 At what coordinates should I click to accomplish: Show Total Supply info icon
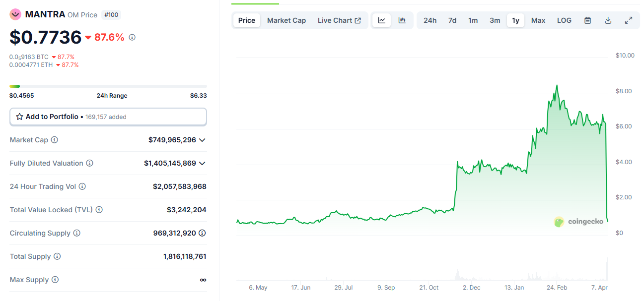click(57, 256)
